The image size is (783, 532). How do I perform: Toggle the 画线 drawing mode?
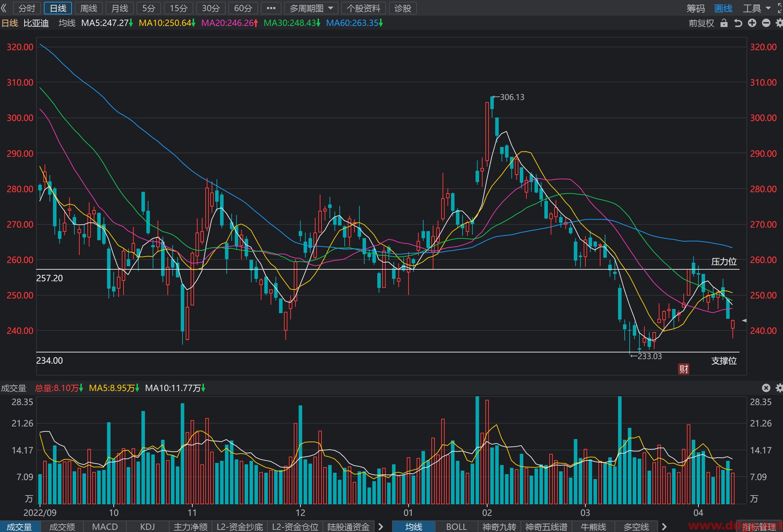tap(723, 8)
